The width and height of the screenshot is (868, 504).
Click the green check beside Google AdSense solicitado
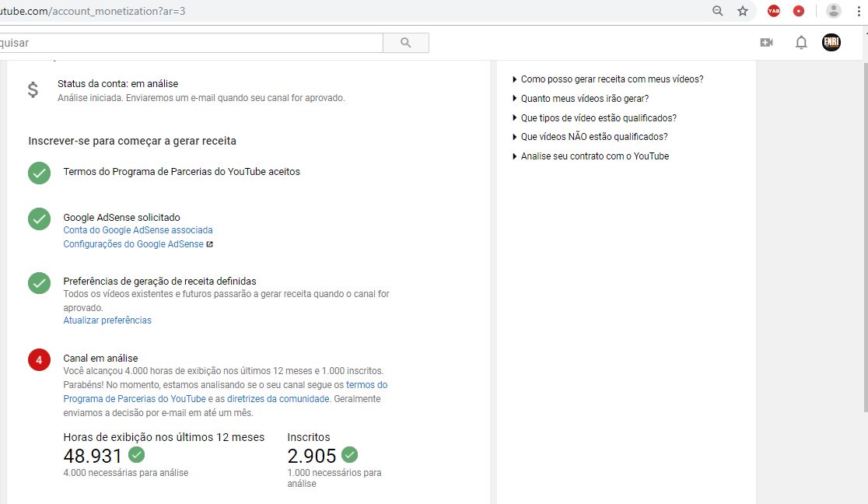pos(40,219)
